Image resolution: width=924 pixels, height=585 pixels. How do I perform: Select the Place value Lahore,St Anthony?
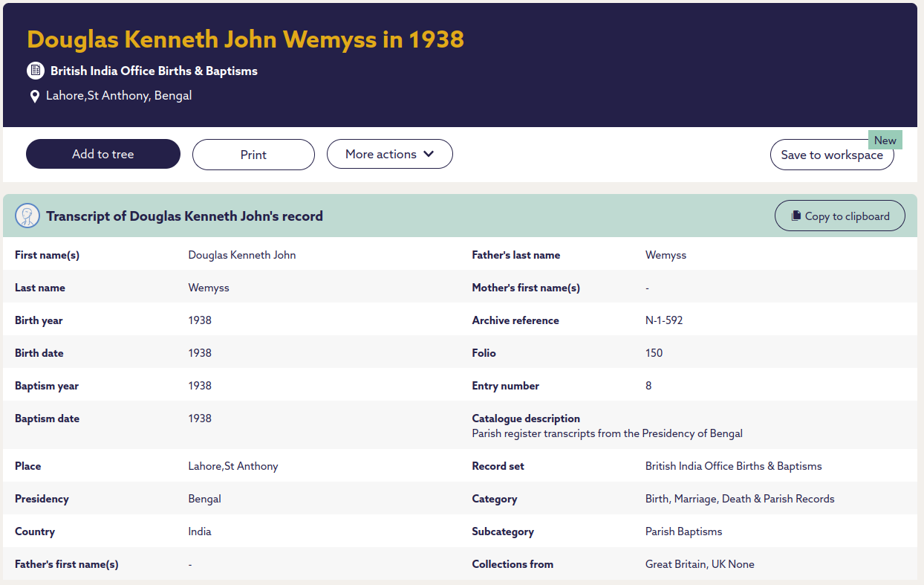(x=232, y=466)
